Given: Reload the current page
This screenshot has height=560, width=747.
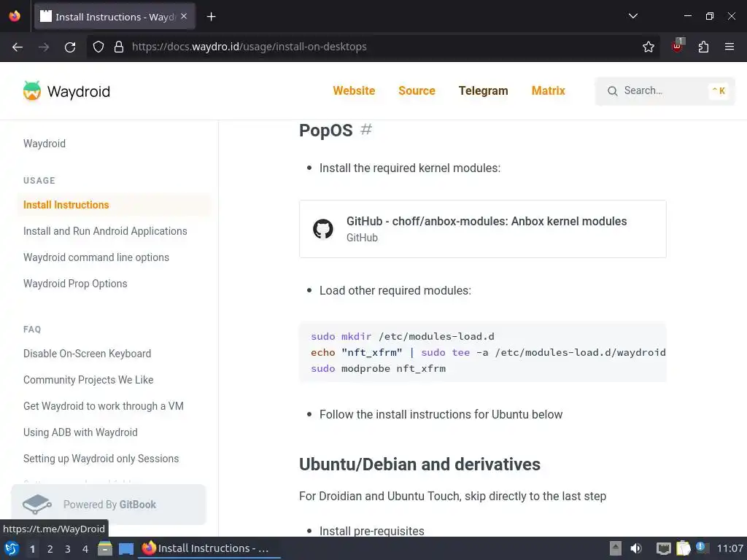Looking at the screenshot, I should [70, 47].
